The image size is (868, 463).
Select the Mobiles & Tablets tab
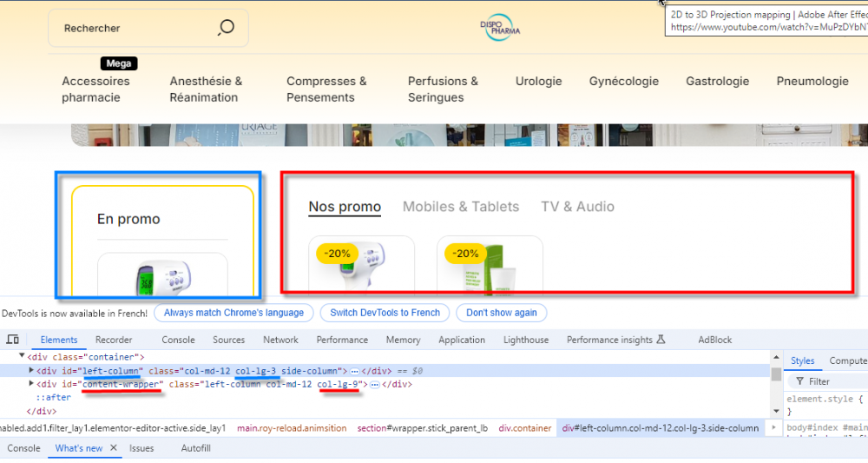[x=461, y=207]
